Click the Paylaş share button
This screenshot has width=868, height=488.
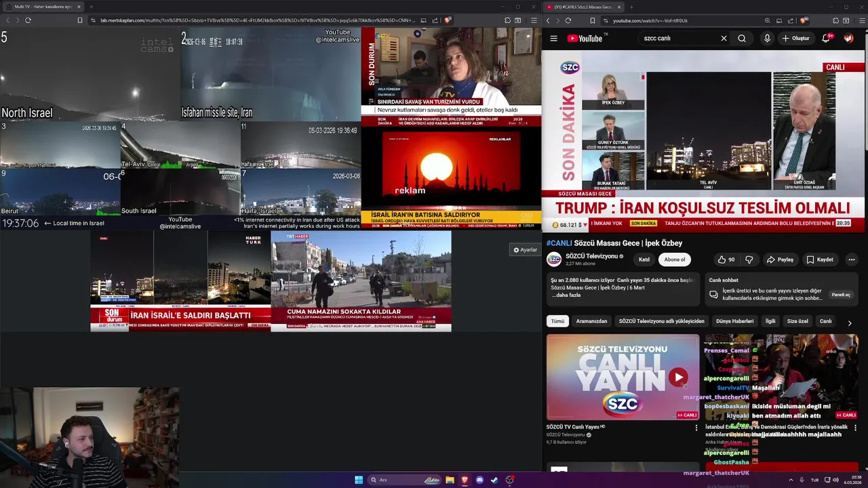pos(780,260)
